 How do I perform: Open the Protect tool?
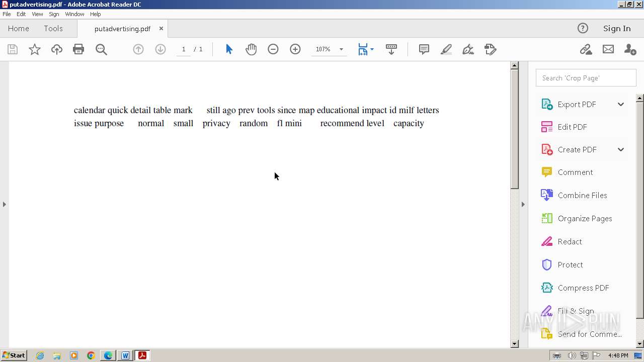[x=570, y=264]
